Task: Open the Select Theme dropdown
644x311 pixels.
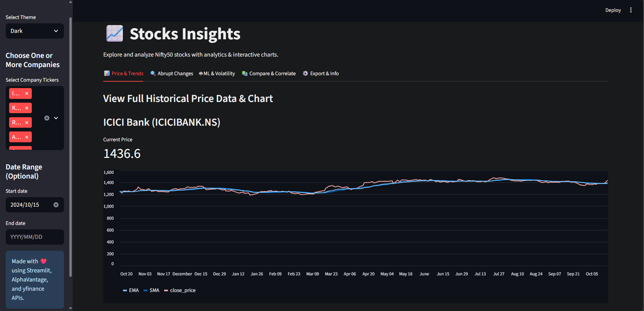Action: pyautogui.click(x=35, y=31)
